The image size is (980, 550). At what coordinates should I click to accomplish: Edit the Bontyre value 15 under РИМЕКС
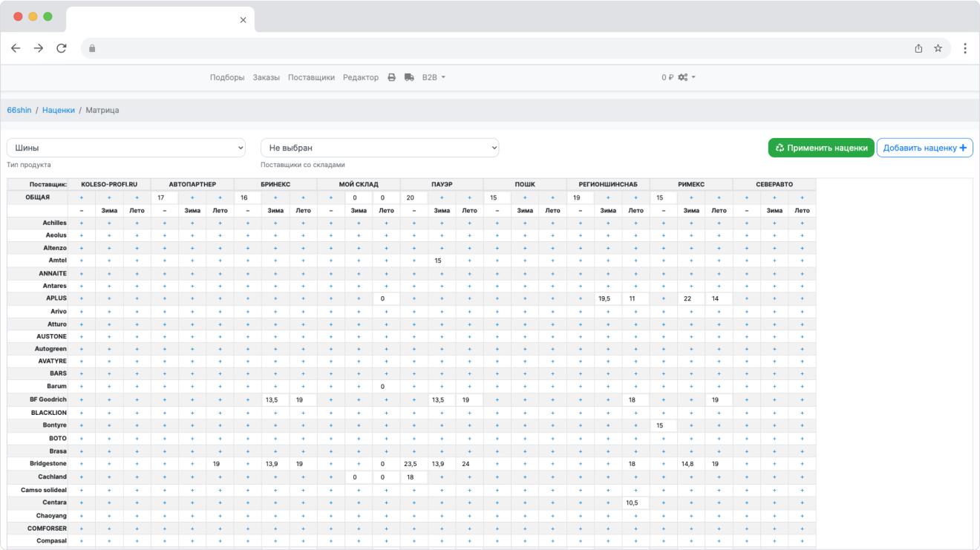[664, 426]
